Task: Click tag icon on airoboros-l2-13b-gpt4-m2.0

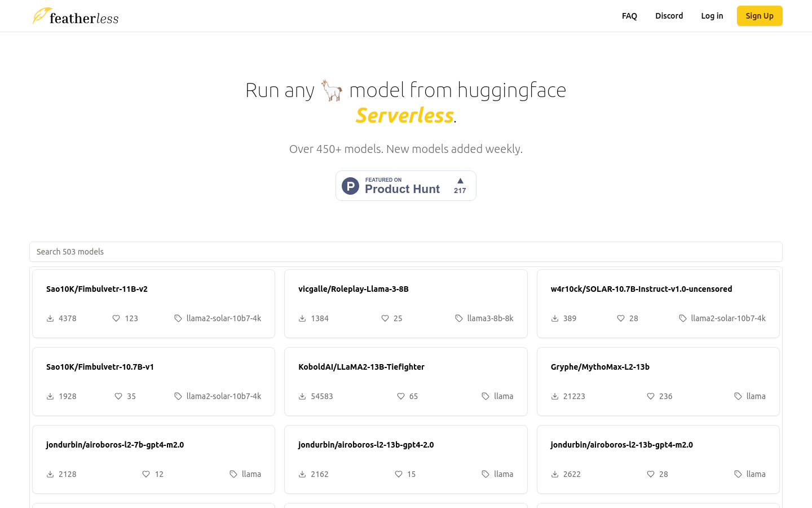Action: coord(738,474)
